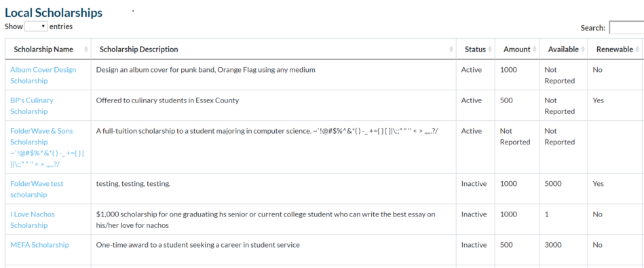Open FolderWave & Sons Scholarship link
The image size is (644, 268).
pos(47,147)
